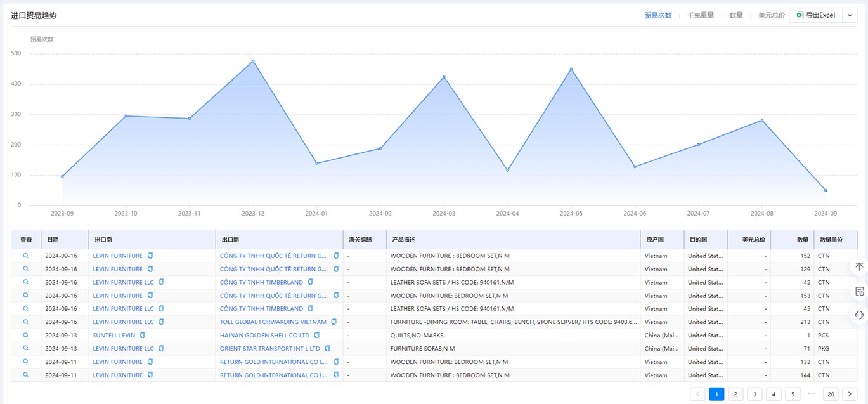Jump to page 20
The height and width of the screenshot is (404, 868).
pos(831,394)
